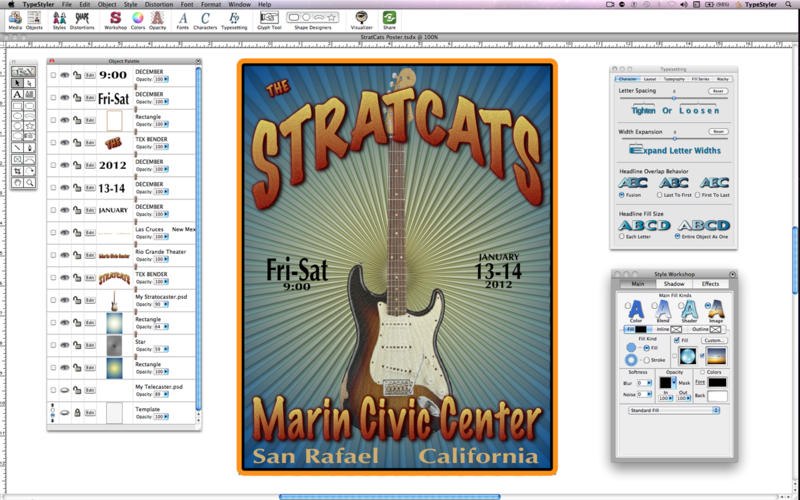This screenshot has height=500, width=800.
Task: Click the Marin Civic Center text on poster
Action: [x=396, y=419]
